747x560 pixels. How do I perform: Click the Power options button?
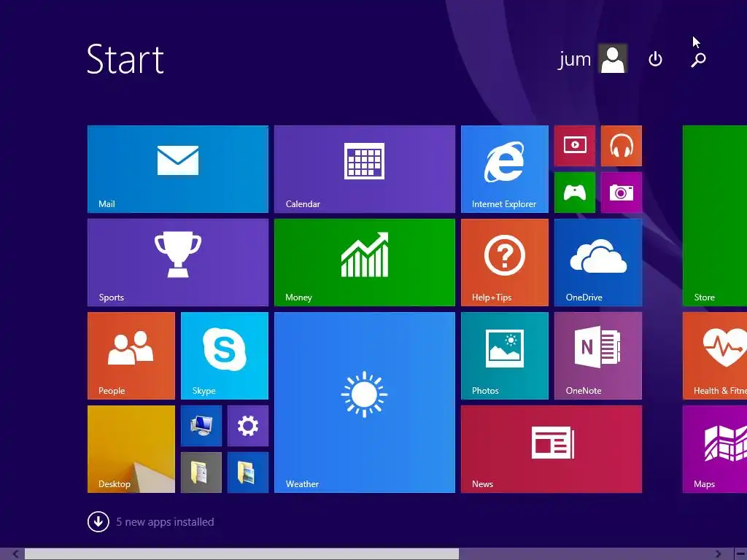[656, 59]
